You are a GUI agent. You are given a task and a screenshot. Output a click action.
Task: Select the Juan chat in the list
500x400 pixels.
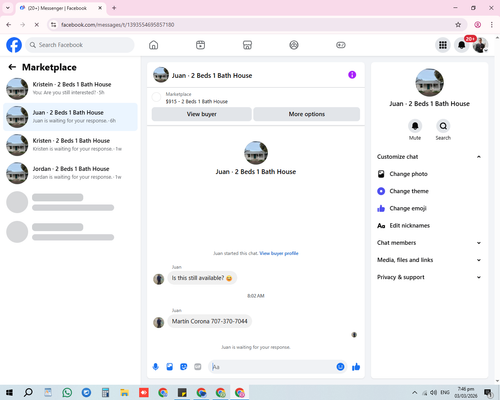(70, 117)
